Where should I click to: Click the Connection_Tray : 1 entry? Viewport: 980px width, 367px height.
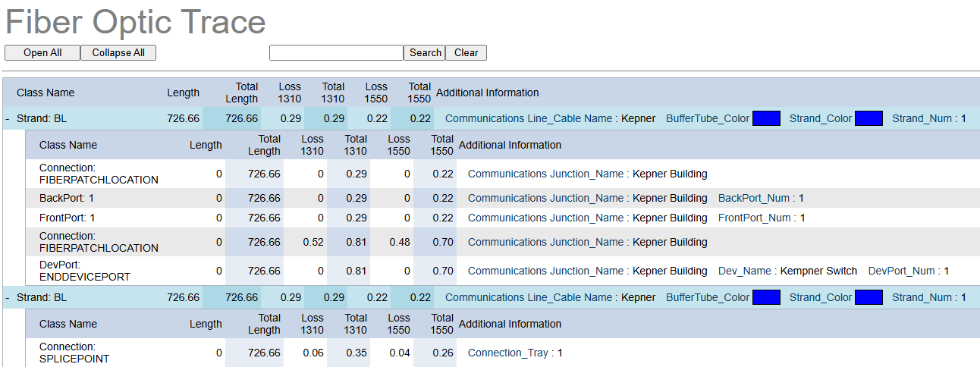pos(515,353)
